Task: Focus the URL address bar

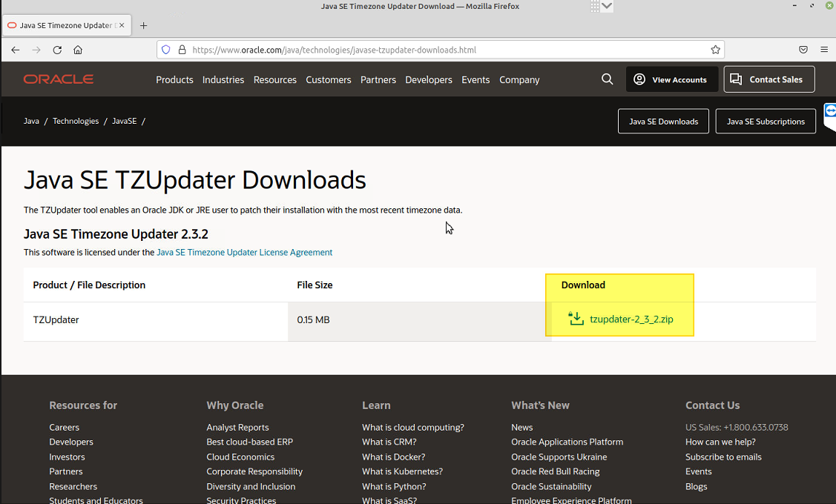Action: point(440,50)
